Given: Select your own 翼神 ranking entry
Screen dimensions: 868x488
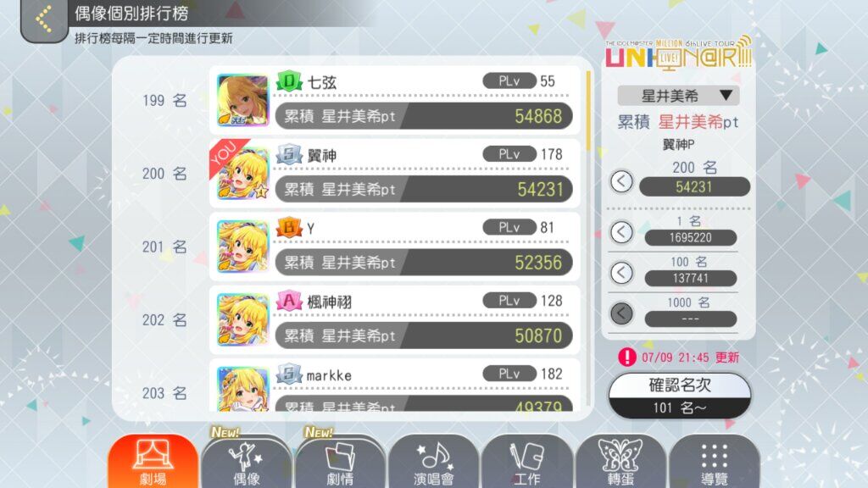Looking at the screenshot, I should click(395, 174).
